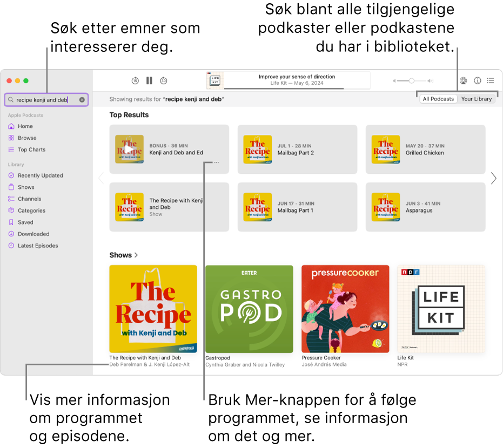This screenshot has width=503, height=448.
Task: Open The Recipe show artwork
Action: [x=153, y=309]
